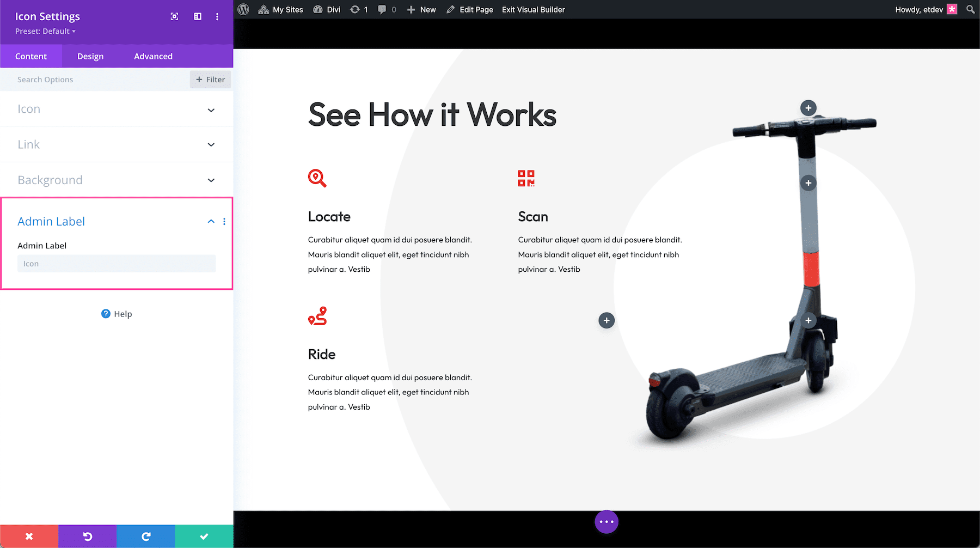The height and width of the screenshot is (548, 980).
Task: Expand the Icon options section
Action: (116, 109)
